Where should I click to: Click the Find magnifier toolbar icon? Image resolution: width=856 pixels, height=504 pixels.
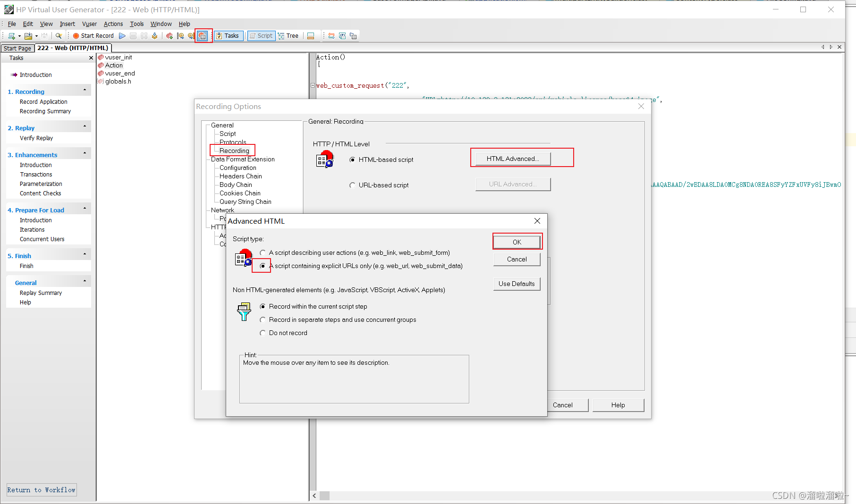click(x=59, y=36)
